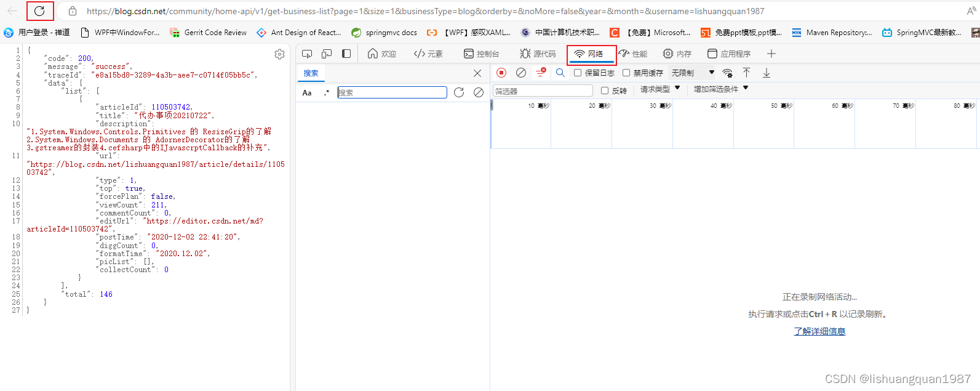Toggle device emulation icon in DevTools
This screenshot has height=391, width=980.
point(327,54)
